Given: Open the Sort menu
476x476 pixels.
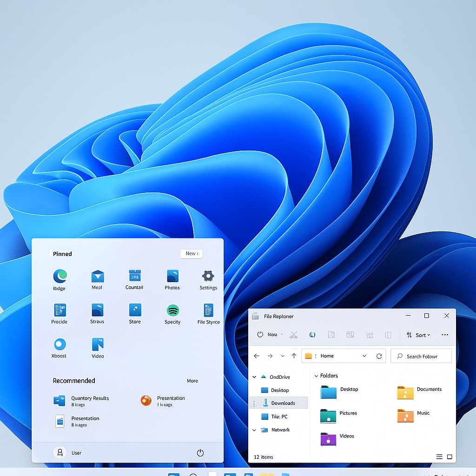Looking at the screenshot, I should point(420,335).
